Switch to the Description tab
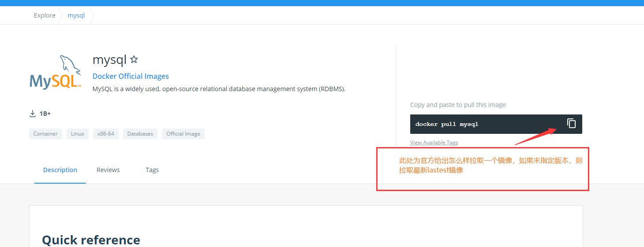This screenshot has width=644, height=247. click(60, 170)
